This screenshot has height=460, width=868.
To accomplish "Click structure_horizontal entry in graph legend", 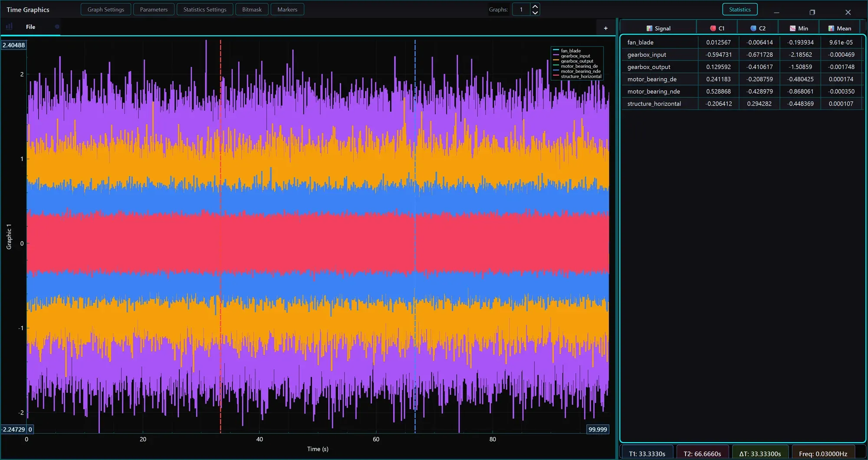I will (x=577, y=76).
